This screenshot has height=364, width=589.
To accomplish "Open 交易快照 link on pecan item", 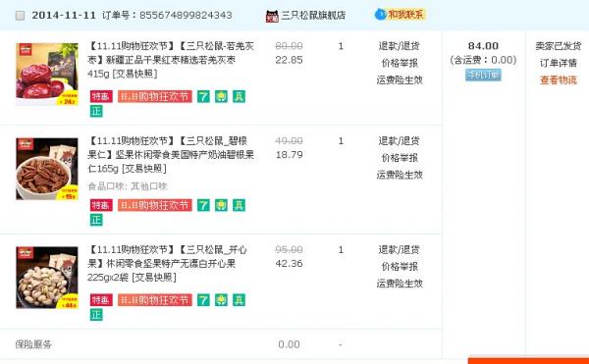I will (144, 169).
